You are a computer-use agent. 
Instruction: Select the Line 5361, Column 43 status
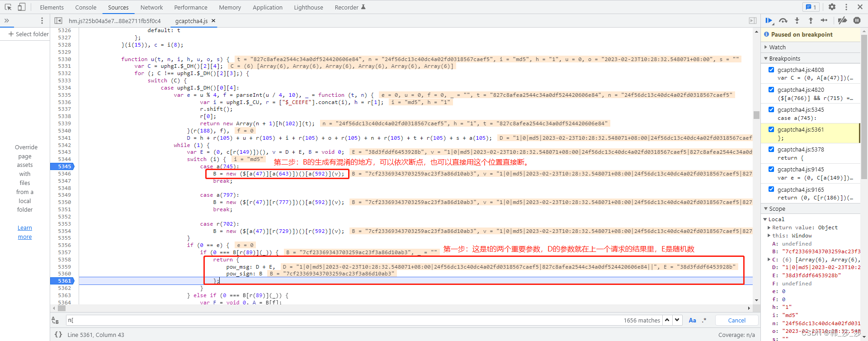(96, 335)
